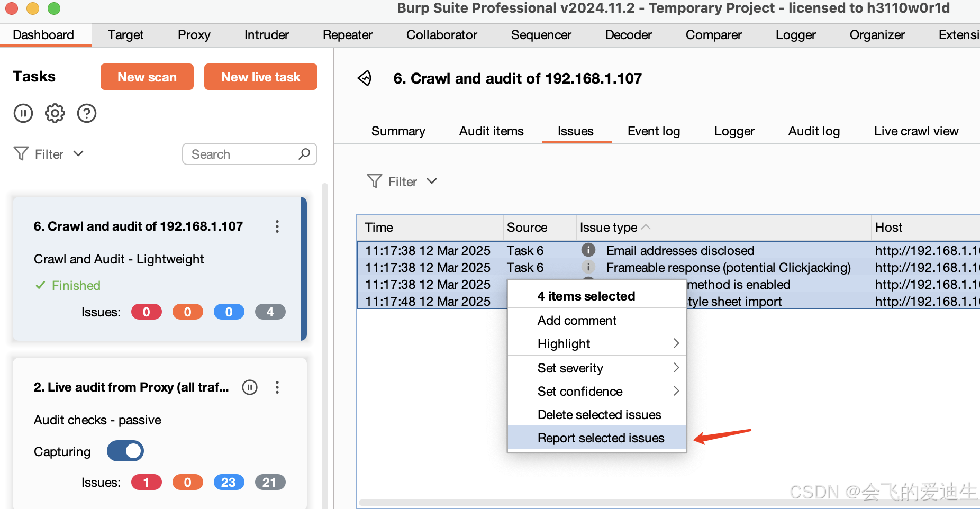980x509 pixels.
Task: Expand the Issues Filter dropdown chevron
Action: coord(432,181)
